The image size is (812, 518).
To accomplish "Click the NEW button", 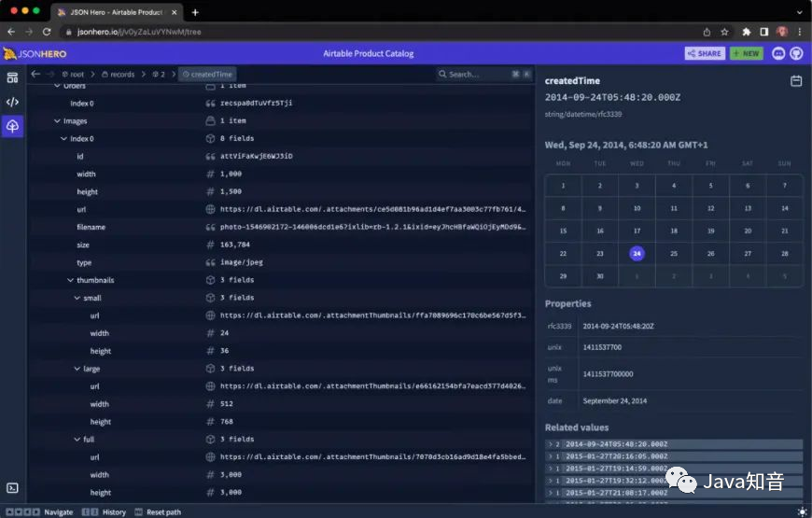I will point(747,53).
